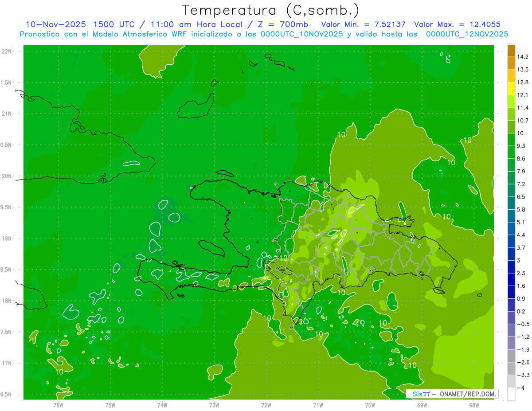Screen dimensions: 532x411
Task: Click the '7.9' colorbar value
Action: tap(521, 171)
